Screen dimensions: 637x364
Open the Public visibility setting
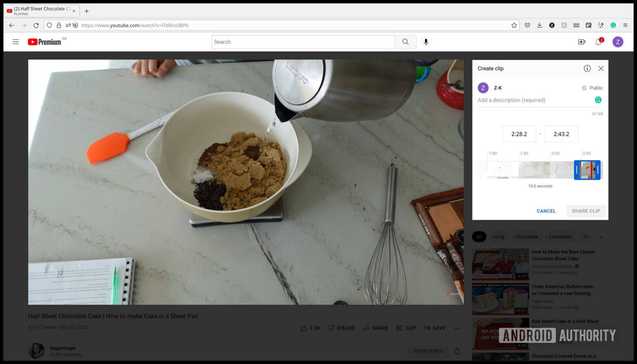tap(592, 88)
